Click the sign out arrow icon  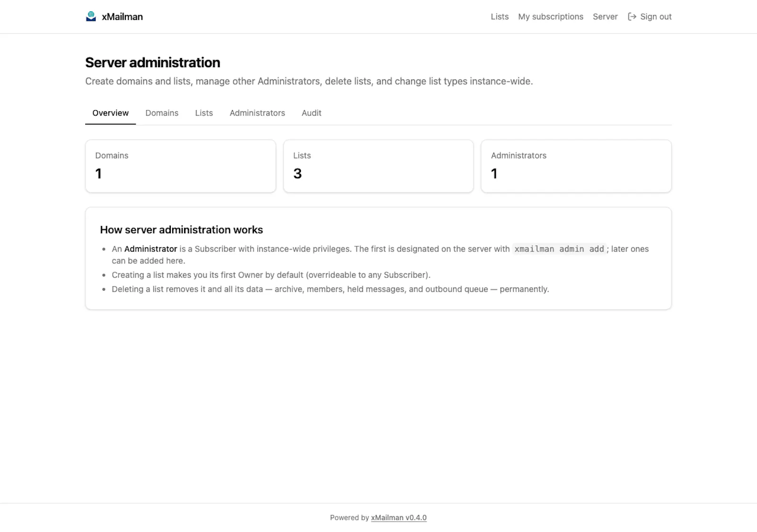click(632, 17)
